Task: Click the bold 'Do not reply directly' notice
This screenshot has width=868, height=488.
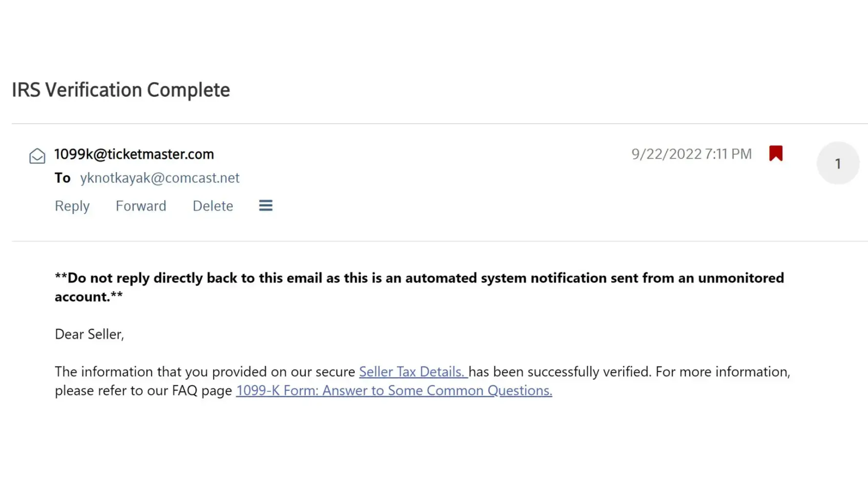Action: [419, 278]
